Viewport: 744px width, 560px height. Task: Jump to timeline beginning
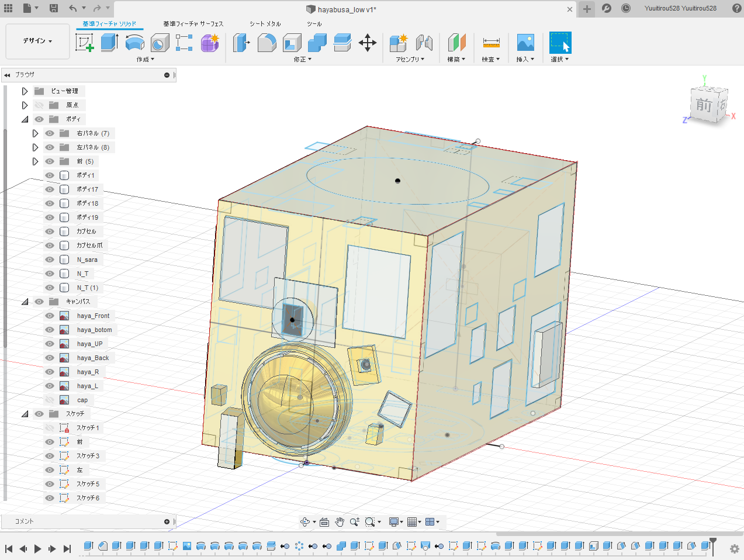pos(9,549)
